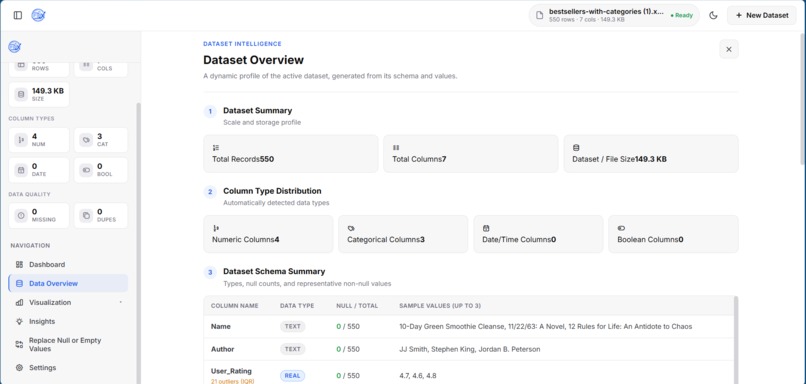
Task: Click the Date/Time Columns calendar icon
Action: point(486,228)
